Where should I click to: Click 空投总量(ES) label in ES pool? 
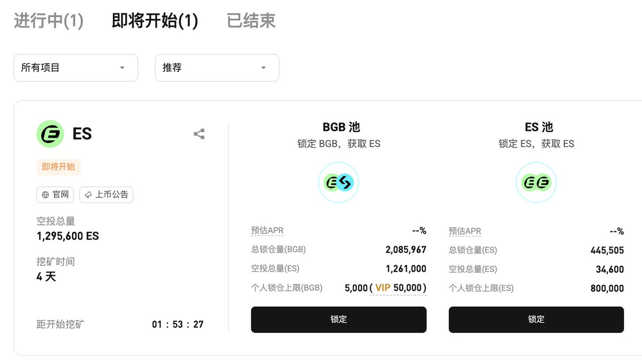(x=473, y=269)
